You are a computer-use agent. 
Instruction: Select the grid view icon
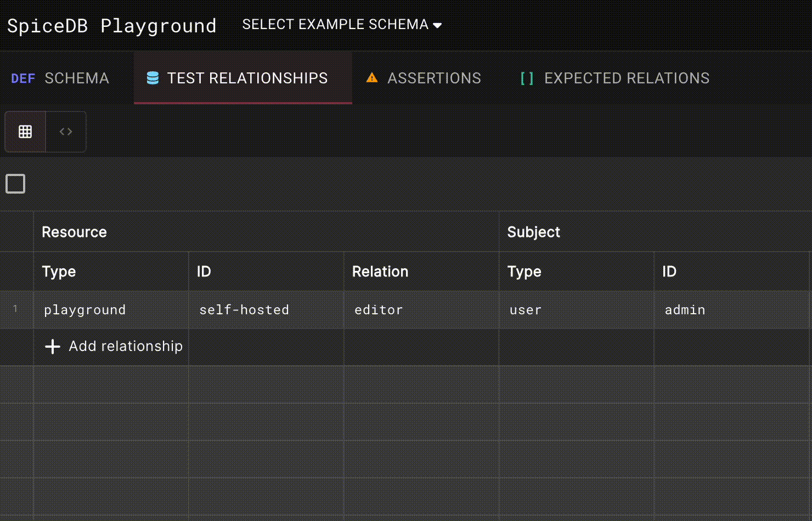point(25,132)
